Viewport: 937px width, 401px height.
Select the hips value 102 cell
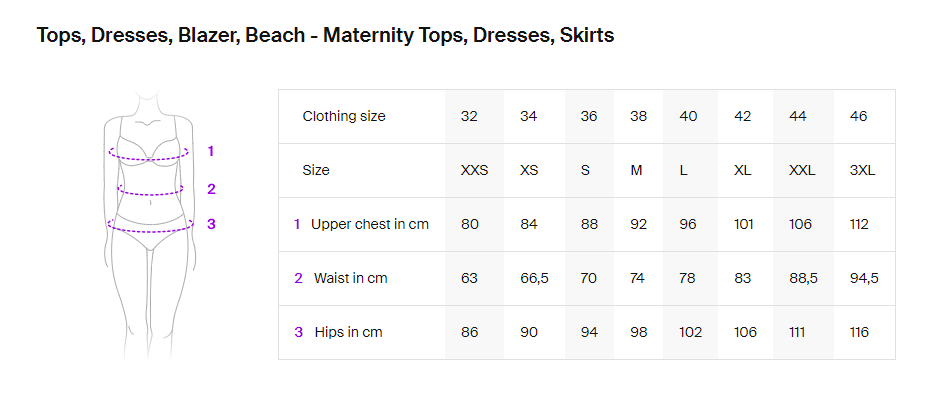(x=690, y=332)
